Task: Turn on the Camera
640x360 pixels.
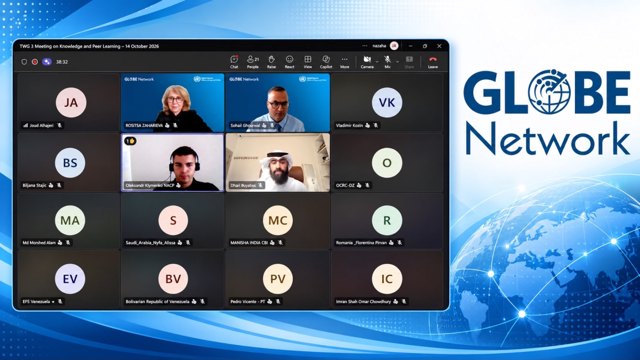Action: pyautogui.click(x=367, y=62)
